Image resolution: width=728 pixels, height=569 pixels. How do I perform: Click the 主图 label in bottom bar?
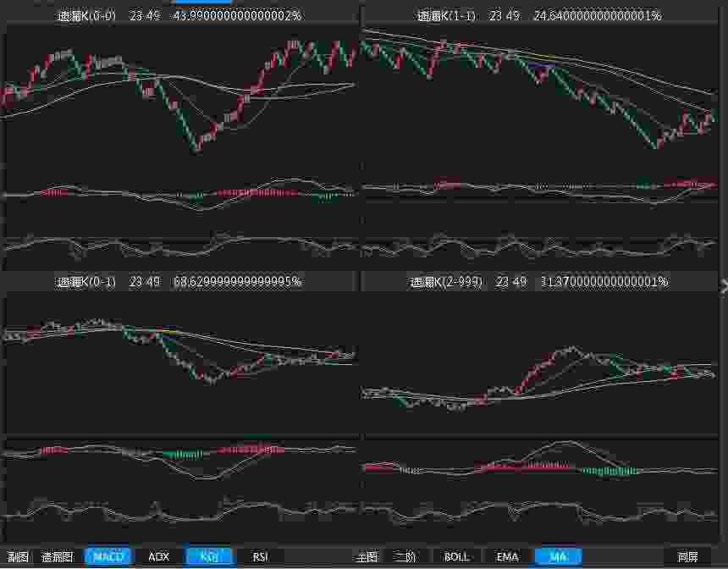(x=367, y=556)
